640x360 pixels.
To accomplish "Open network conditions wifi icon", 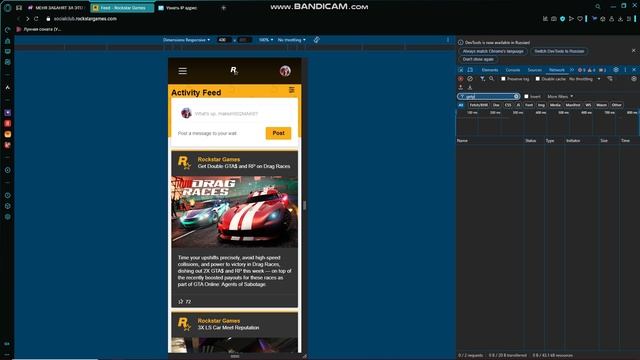I will (x=610, y=79).
